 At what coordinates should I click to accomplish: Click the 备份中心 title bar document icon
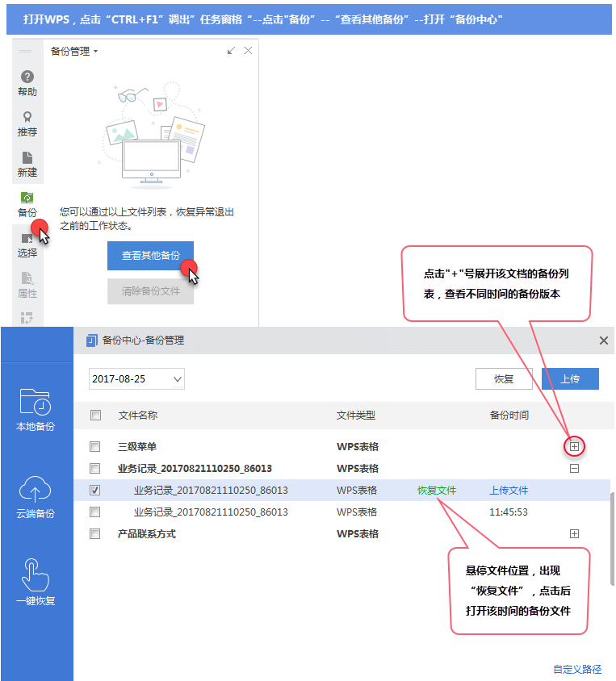coord(92,340)
